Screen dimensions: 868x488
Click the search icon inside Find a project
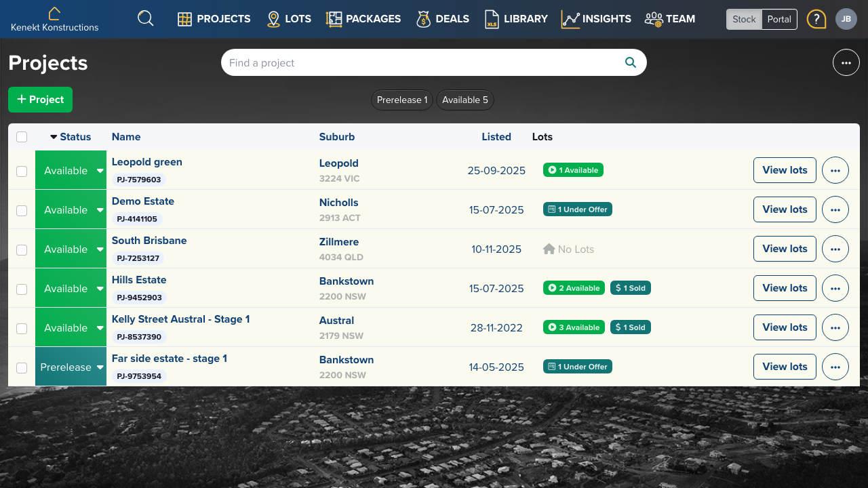pyautogui.click(x=631, y=62)
